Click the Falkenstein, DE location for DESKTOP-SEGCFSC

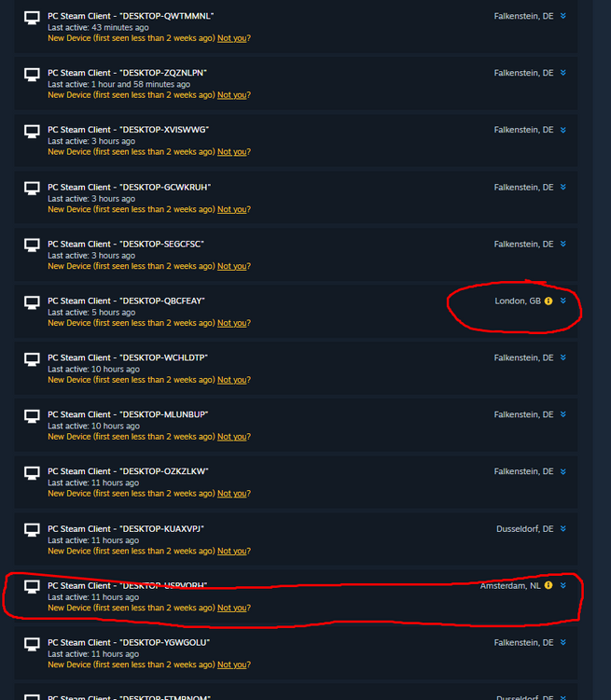pyautogui.click(x=523, y=245)
